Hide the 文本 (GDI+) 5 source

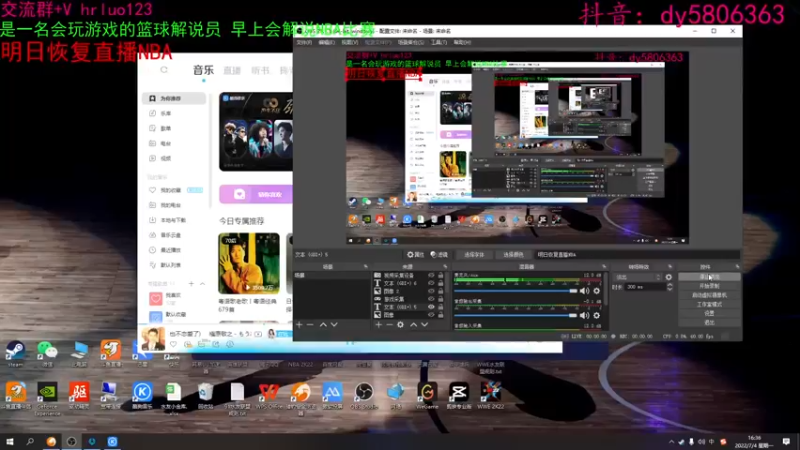coord(431,307)
